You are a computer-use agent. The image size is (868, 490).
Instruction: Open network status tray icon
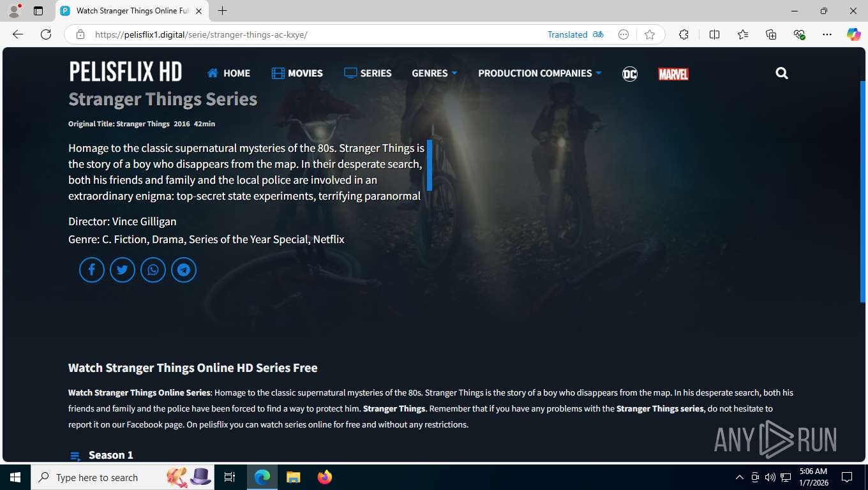coord(786,477)
